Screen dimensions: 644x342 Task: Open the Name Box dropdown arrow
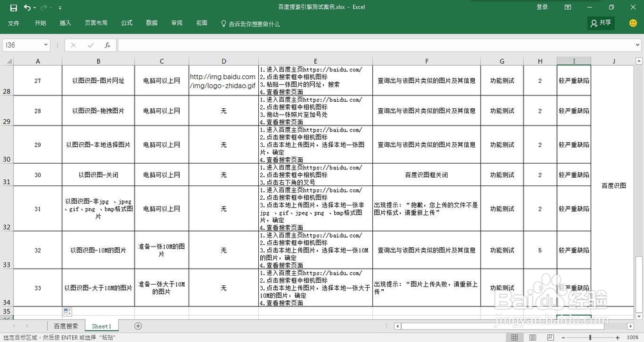tap(46, 45)
